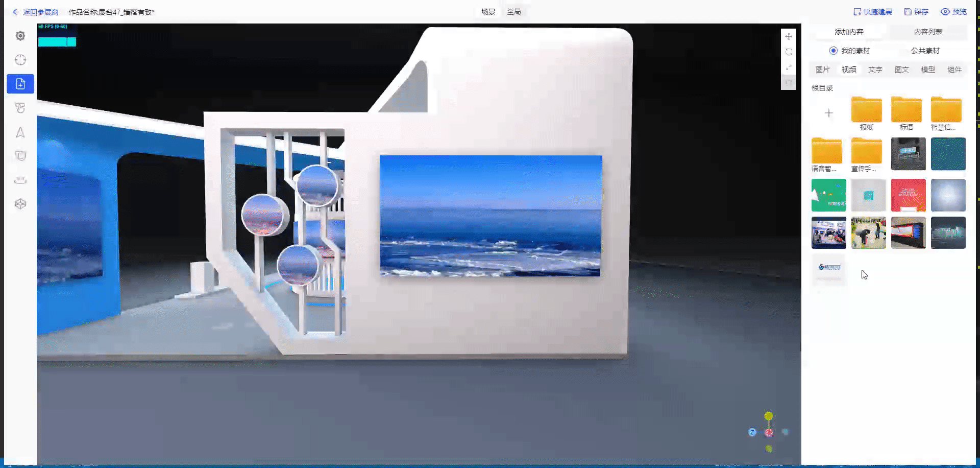The height and width of the screenshot is (468, 980).
Task: Select the crosshair target tool
Action: (20, 60)
